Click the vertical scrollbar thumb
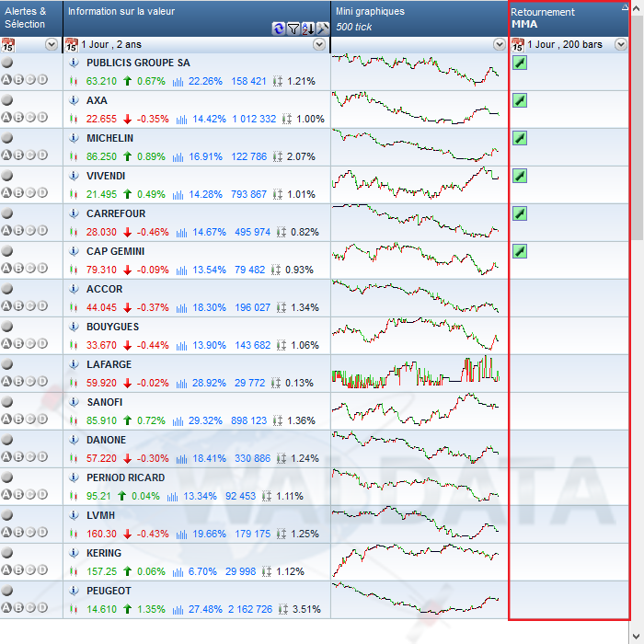Screen dimensions: 644x644 pos(637,127)
